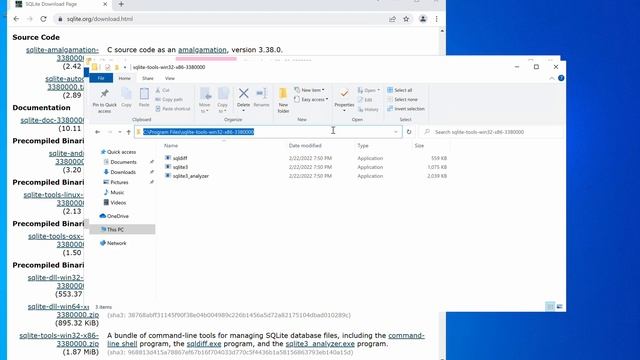Image resolution: width=640 pixels, height=360 pixels.
Task: Open Properties in the ribbon
Action: 344,100
